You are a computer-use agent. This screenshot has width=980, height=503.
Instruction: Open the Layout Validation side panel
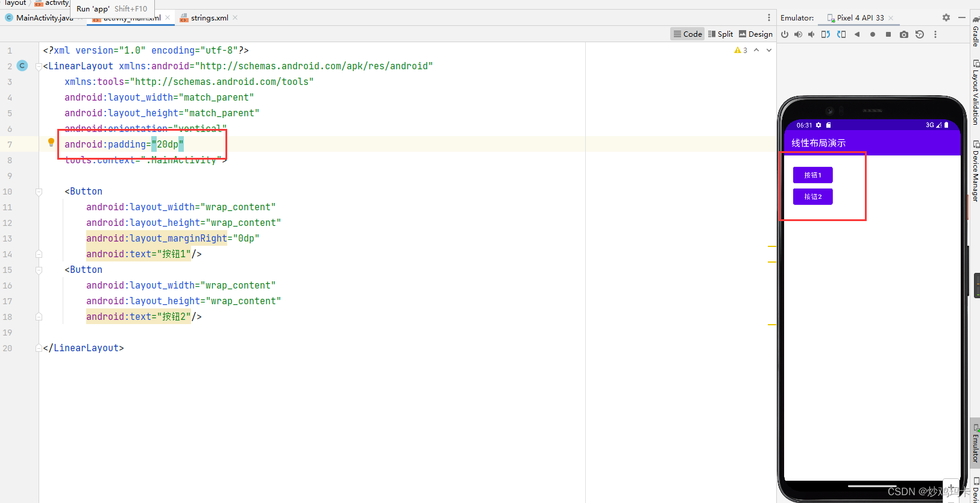[975, 92]
